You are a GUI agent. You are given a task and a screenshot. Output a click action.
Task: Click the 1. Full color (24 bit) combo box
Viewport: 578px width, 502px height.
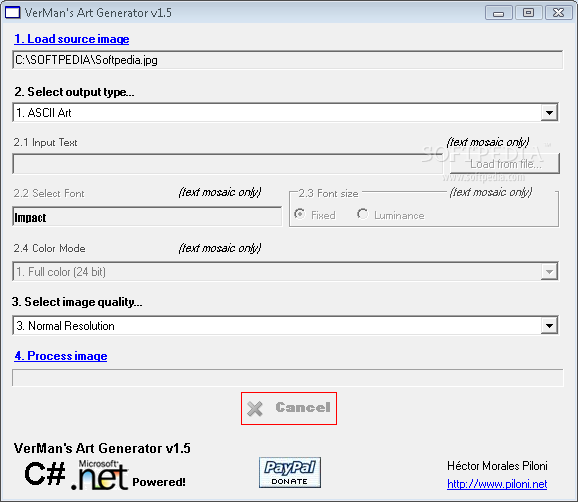[285, 272]
